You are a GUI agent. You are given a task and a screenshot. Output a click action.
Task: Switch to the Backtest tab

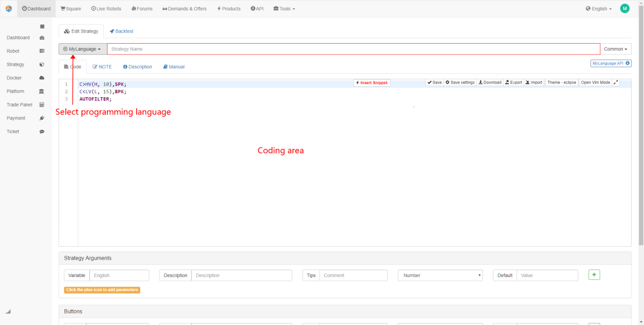coord(121,31)
